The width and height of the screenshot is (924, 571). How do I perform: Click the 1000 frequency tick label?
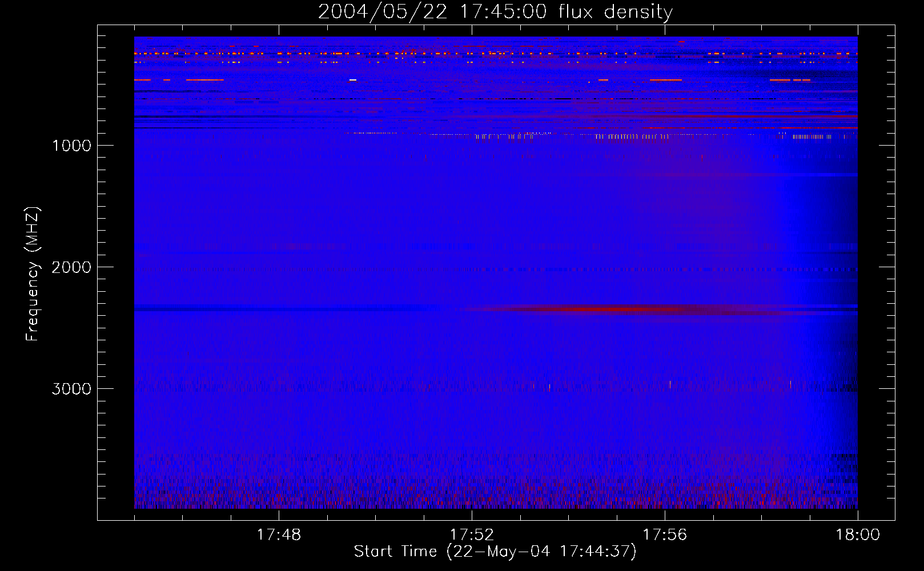[x=71, y=146]
